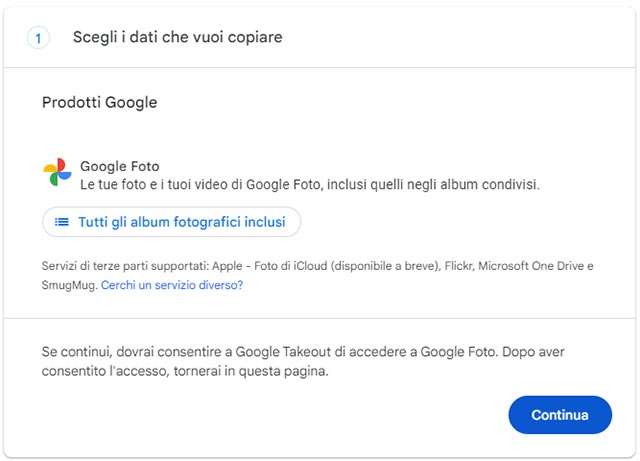
Task: Click the list icon in album button
Action: coord(62,222)
